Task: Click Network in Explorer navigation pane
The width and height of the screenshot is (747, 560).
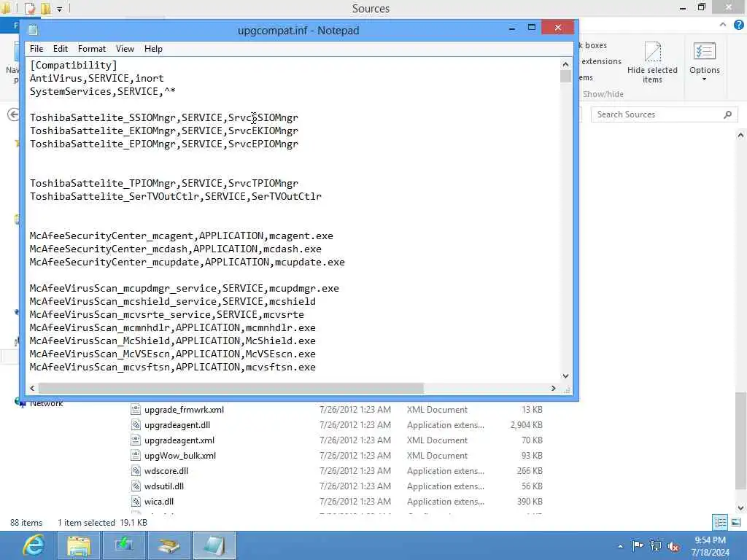Action: tap(46, 404)
